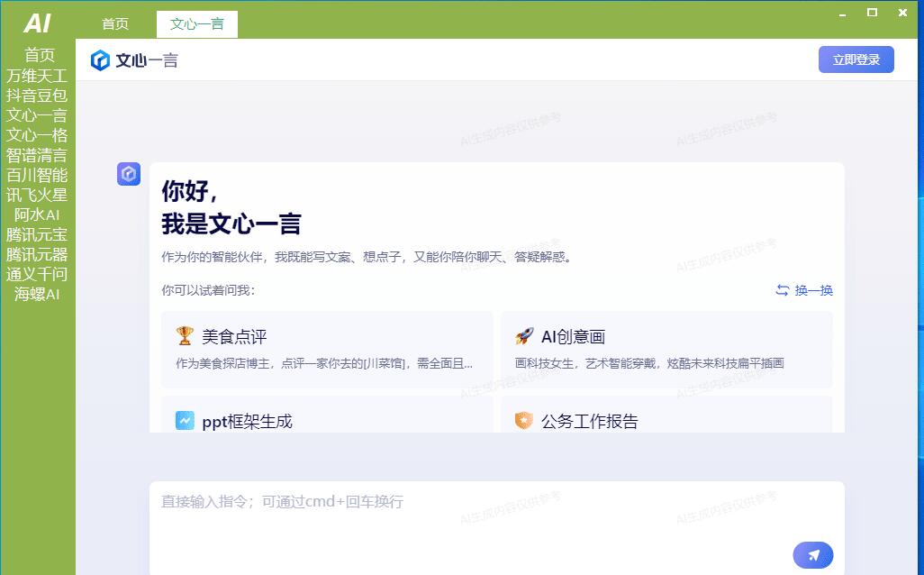Viewport: 924px width, 575px height.
Task: Click the assistant avatar icon beside greeting
Action: point(129,174)
